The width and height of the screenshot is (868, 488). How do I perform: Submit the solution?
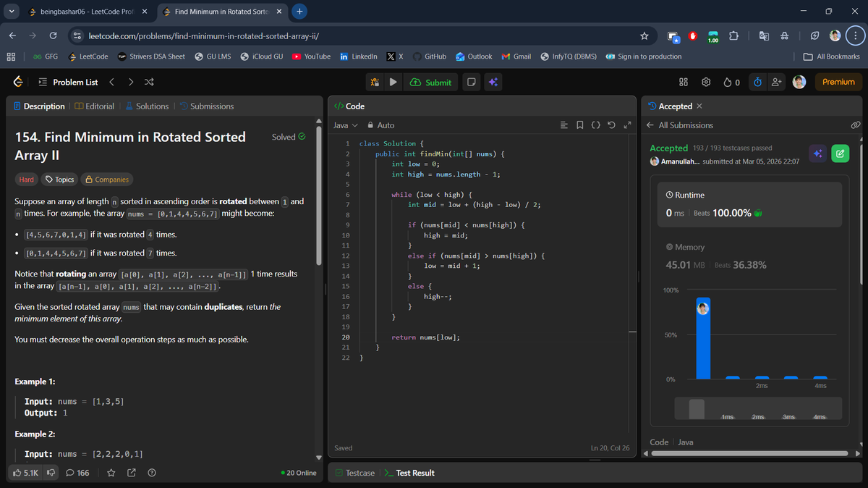[430, 83]
